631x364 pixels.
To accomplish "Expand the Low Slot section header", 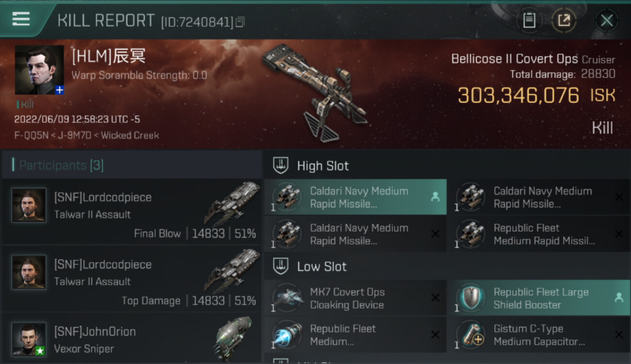I will coord(447,266).
